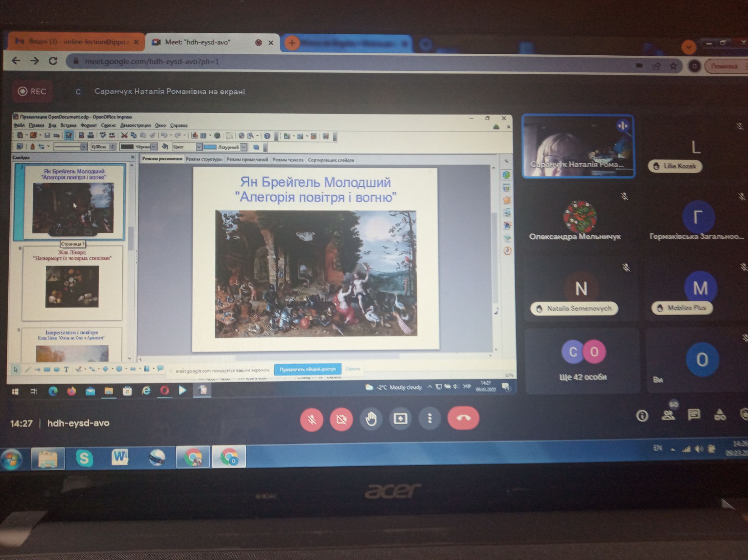Click the Chrome profile avatar button

694,66
